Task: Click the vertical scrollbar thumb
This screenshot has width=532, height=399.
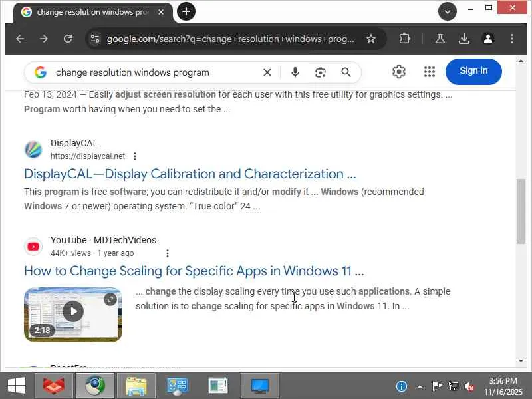Action: point(521,211)
